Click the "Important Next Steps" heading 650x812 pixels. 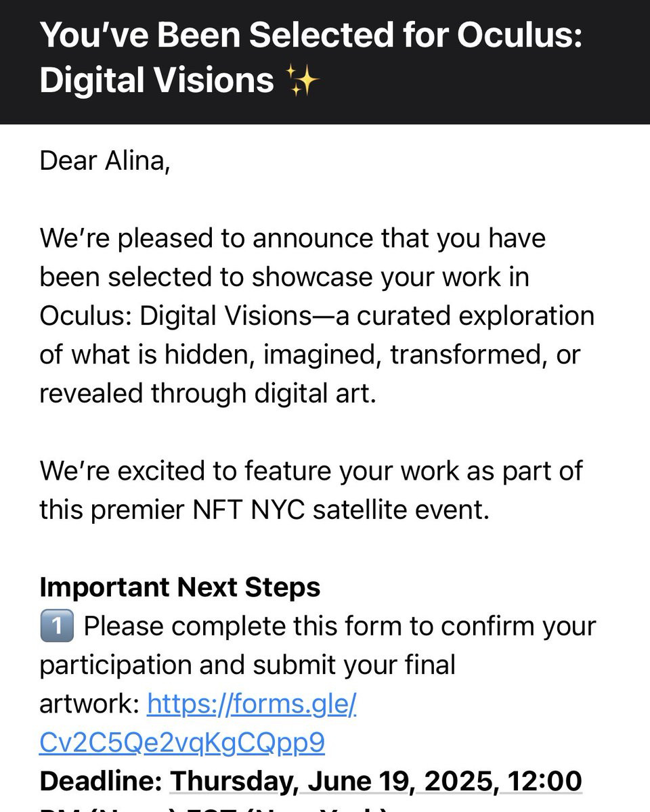(x=180, y=587)
